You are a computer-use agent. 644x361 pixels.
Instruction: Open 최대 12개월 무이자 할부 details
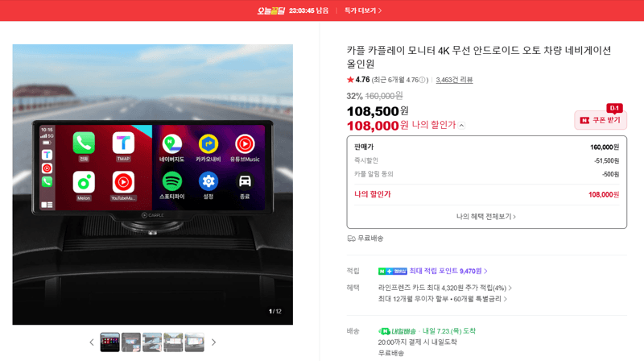(x=442, y=299)
